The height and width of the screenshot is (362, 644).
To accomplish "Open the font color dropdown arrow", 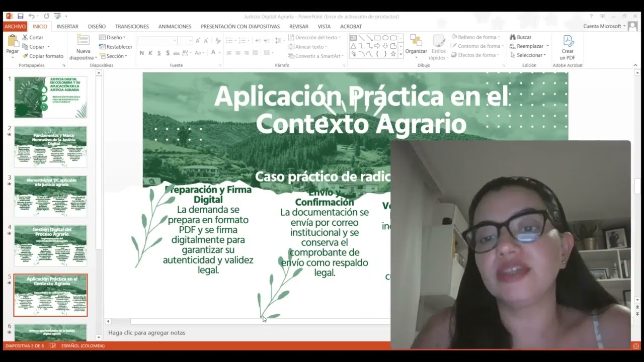I will tap(220, 53).
